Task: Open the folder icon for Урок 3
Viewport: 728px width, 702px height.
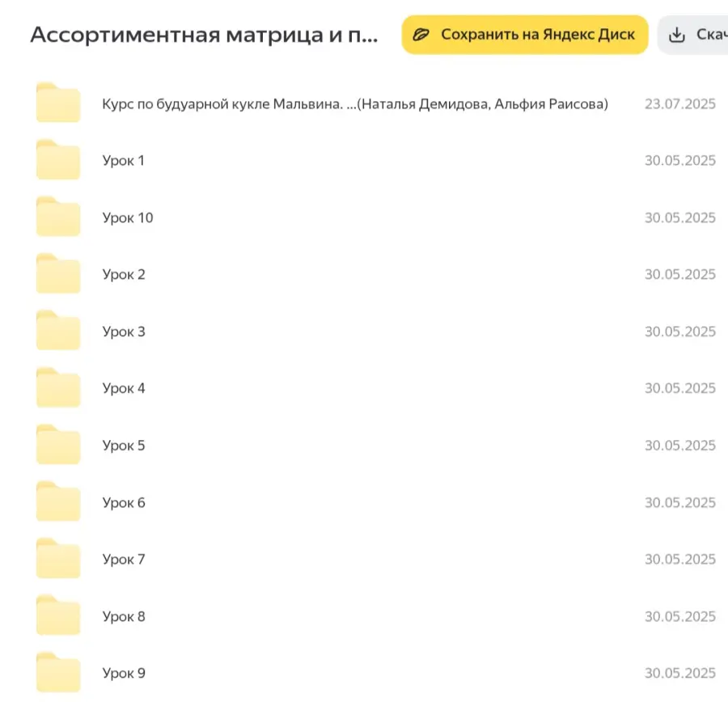Action: coord(57,331)
